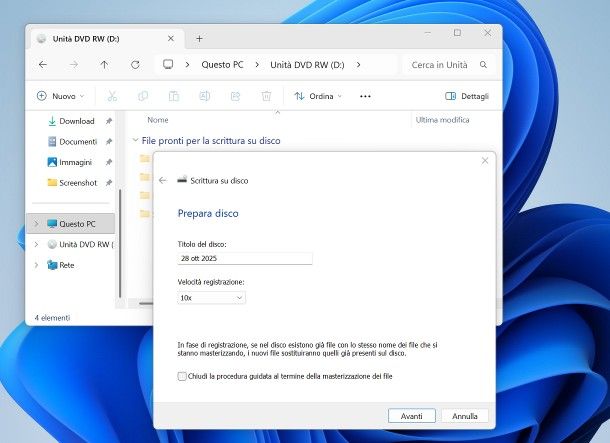Viewport: 610px width, 443px height.
Task: Click the Cut scissors icon in the toolbar
Action: [x=112, y=96]
